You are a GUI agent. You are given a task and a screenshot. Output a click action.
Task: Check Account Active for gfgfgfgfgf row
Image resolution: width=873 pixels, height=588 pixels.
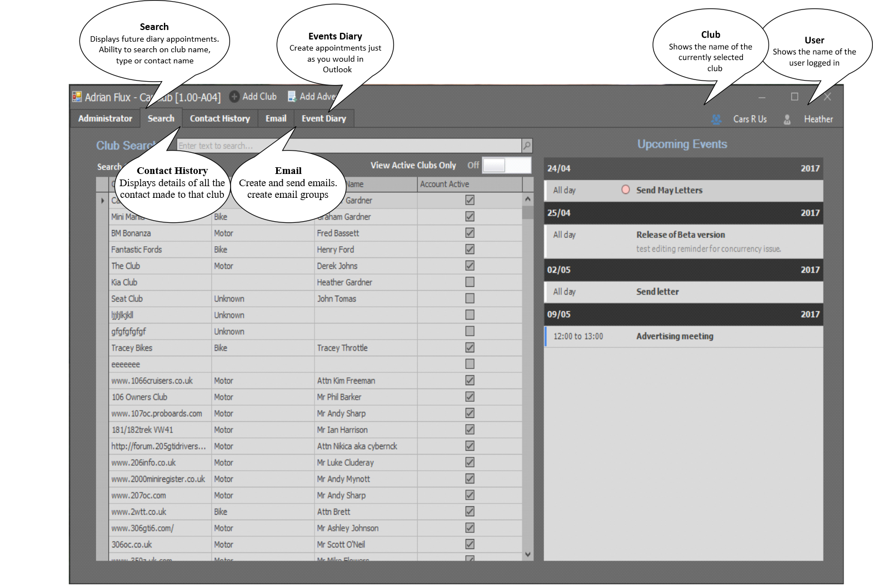pos(470,331)
